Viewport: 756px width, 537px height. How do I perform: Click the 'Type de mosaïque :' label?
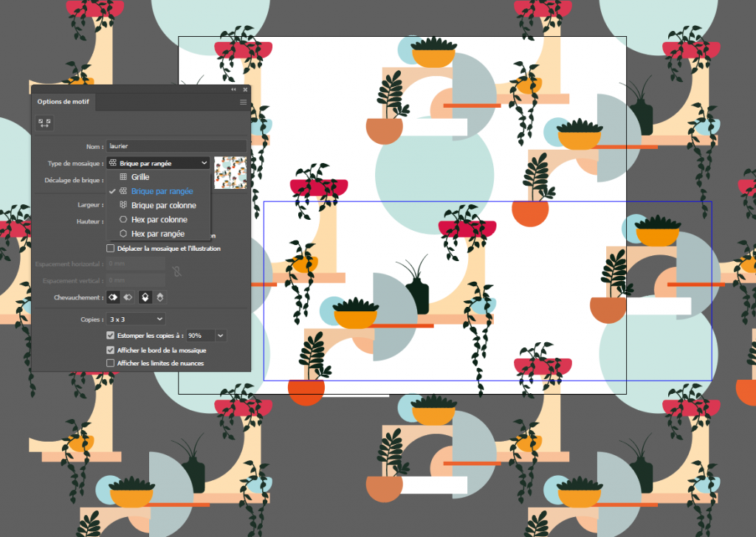point(76,164)
